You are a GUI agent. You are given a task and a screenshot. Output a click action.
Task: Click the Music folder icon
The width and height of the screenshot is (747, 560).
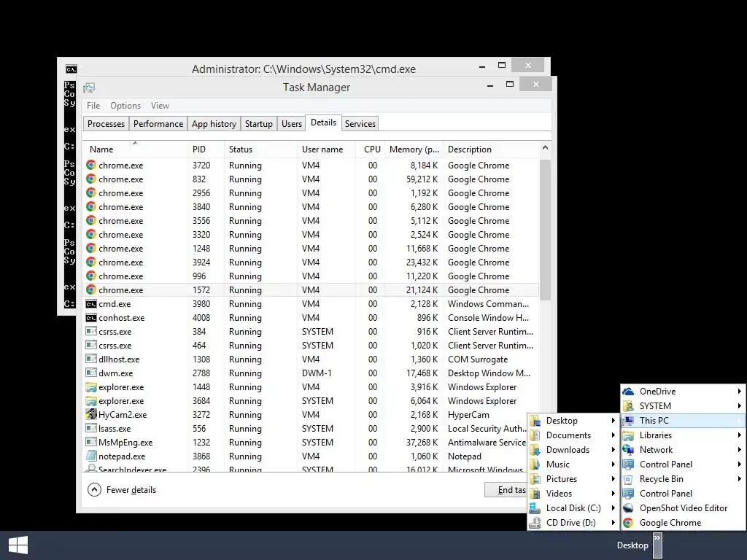(535, 464)
